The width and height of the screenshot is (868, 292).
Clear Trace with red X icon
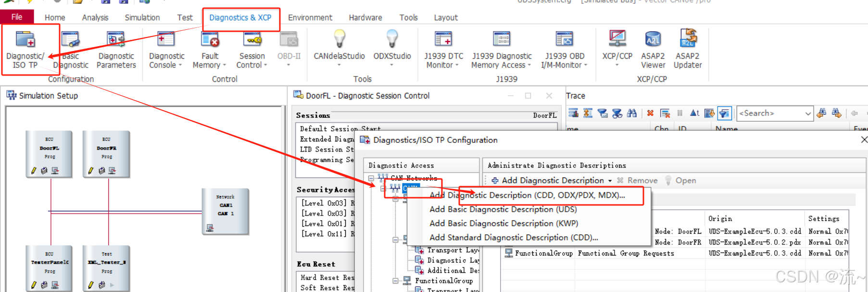pos(650,113)
